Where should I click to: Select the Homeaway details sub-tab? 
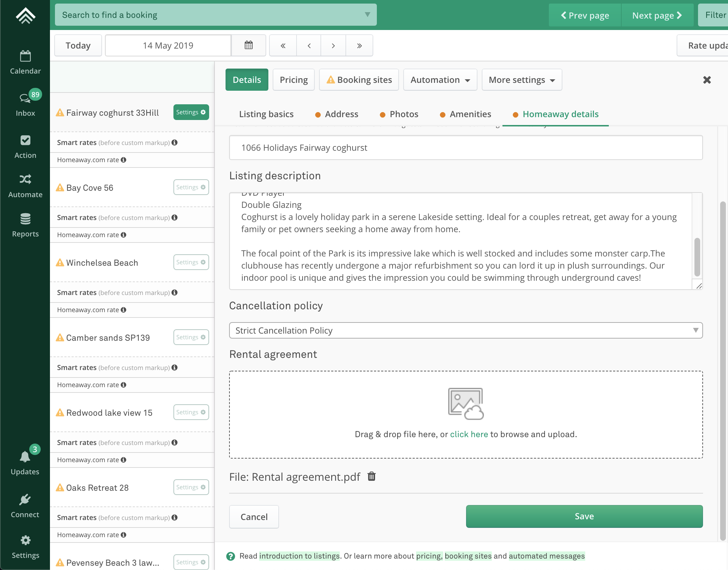click(x=556, y=114)
